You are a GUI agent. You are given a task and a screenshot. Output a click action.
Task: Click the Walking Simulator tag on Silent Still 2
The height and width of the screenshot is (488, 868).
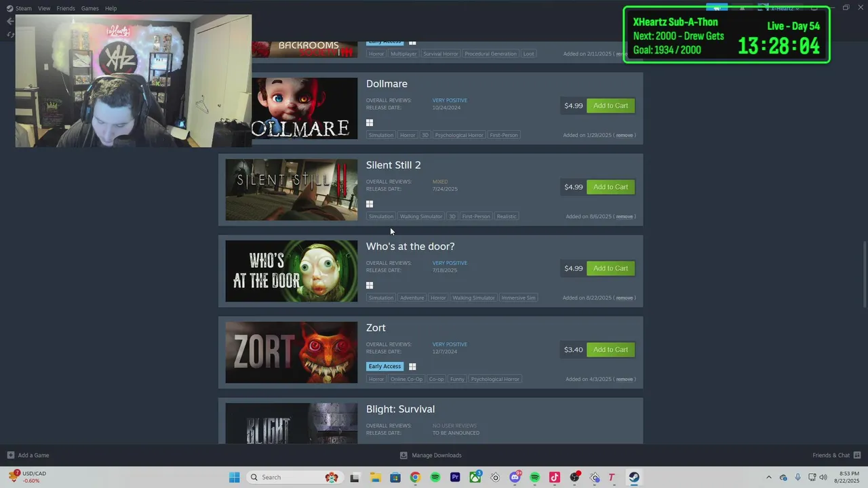(420, 216)
